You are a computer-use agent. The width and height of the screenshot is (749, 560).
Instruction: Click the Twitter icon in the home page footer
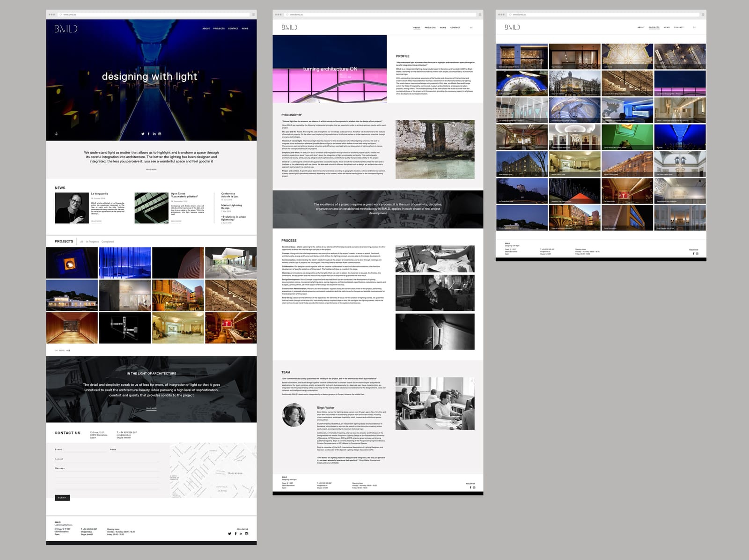229,534
